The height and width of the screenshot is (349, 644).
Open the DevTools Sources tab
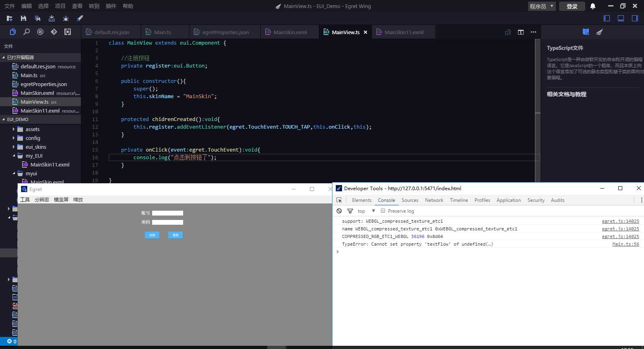pyautogui.click(x=410, y=200)
